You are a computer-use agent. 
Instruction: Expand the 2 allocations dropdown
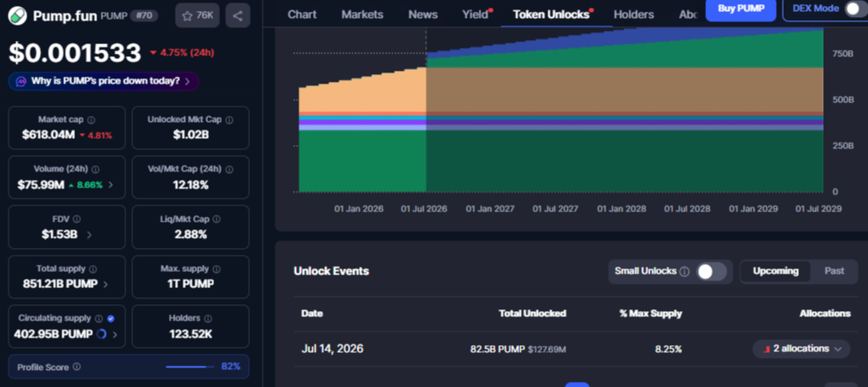[x=801, y=349]
